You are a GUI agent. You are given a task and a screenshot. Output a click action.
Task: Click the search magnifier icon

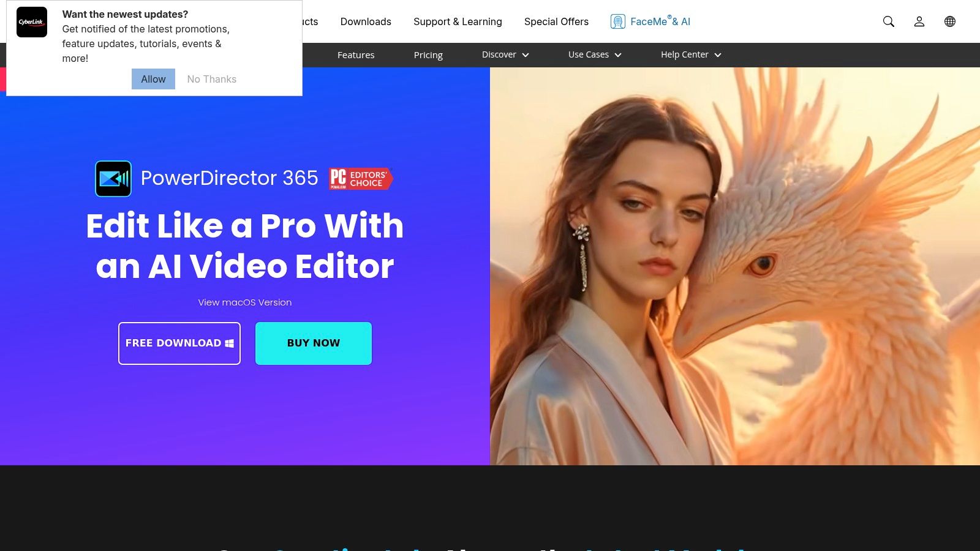(x=889, y=21)
